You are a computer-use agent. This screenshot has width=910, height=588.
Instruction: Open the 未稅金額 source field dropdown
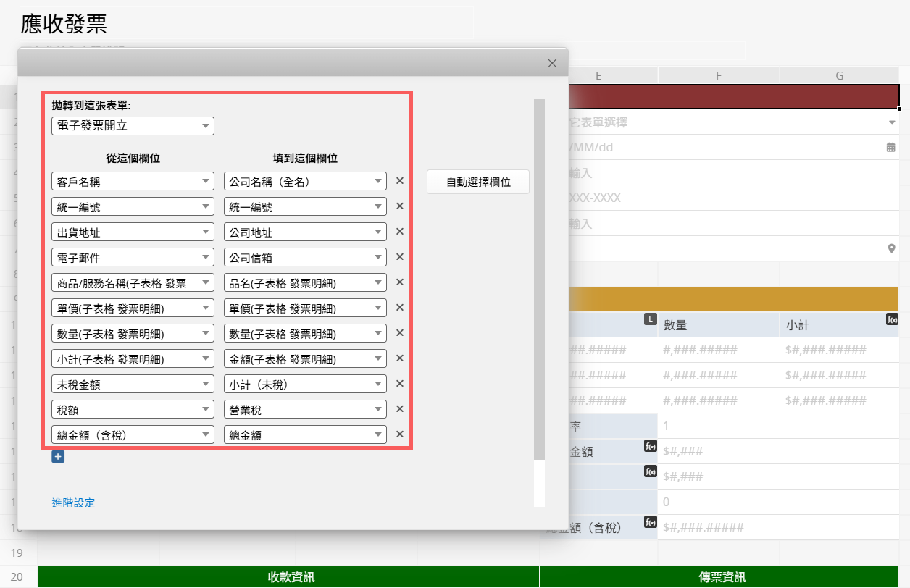(133, 385)
